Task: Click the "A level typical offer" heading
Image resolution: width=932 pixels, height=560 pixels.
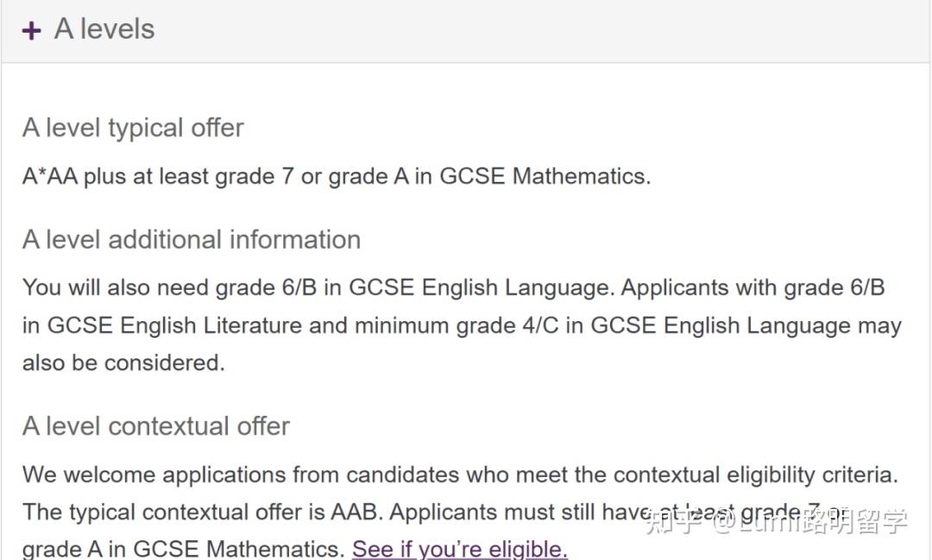Action: click(x=133, y=128)
